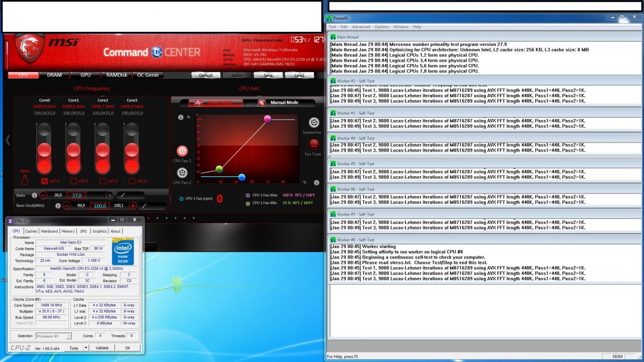Open the Prime95 Options menu
Viewport: 644px width, 362px height.
pyautogui.click(x=381, y=27)
